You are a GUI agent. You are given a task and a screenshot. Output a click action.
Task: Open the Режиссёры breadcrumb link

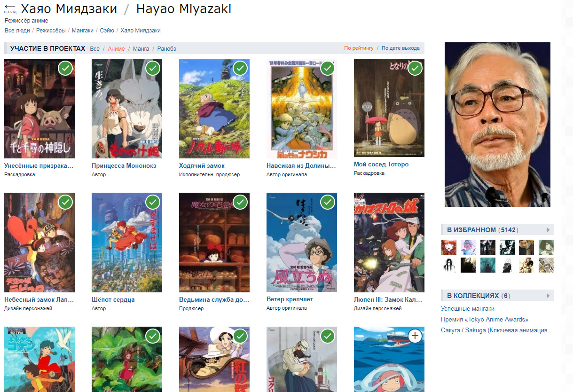coord(52,31)
